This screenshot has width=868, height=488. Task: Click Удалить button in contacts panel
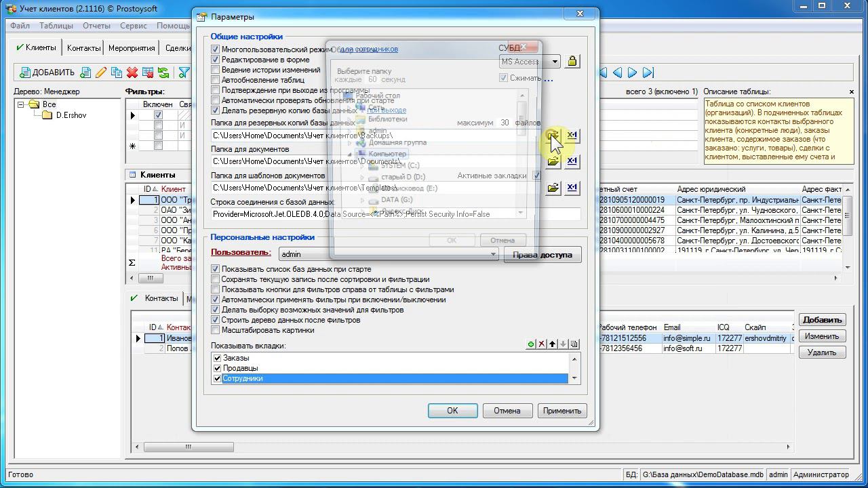[x=823, y=352]
